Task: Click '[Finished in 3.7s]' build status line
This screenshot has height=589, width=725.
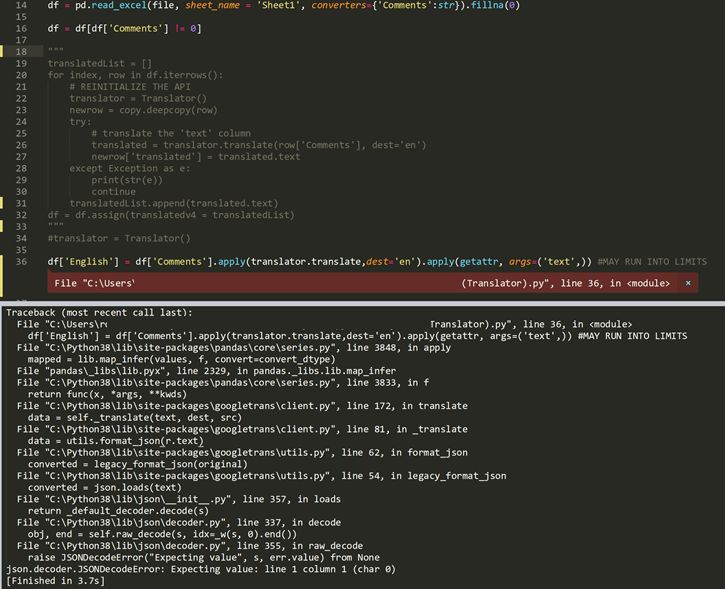Action: click(55, 581)
